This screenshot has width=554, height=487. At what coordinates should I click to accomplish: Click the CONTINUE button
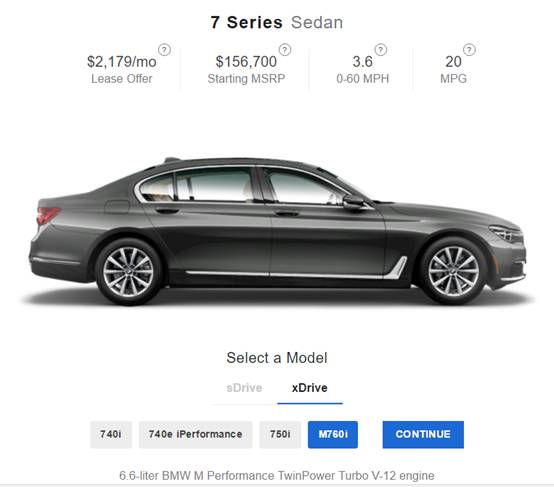pyautogui.click(x=423, y=434)
